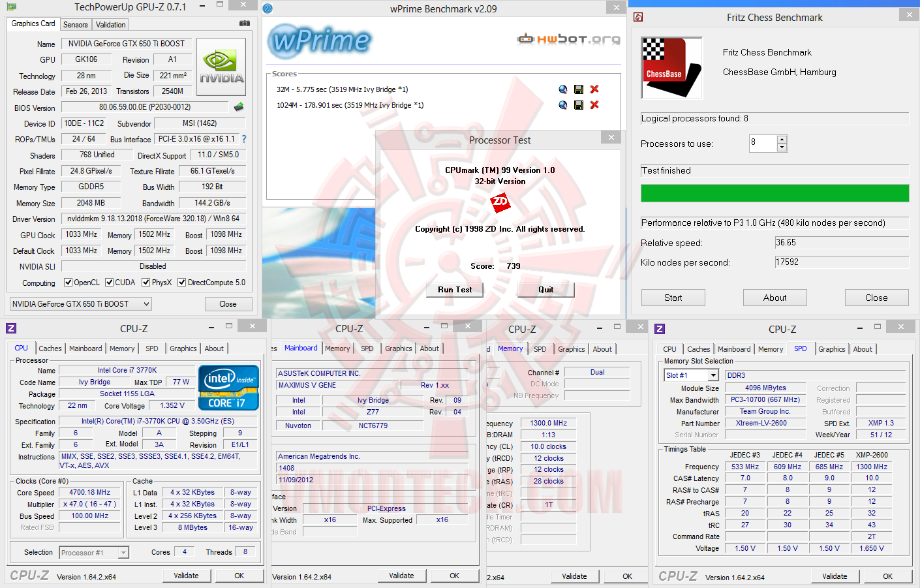Click the Relative speed field showing 36.65
This screenshot has width=920, height=588.
[x=842, y=243]
